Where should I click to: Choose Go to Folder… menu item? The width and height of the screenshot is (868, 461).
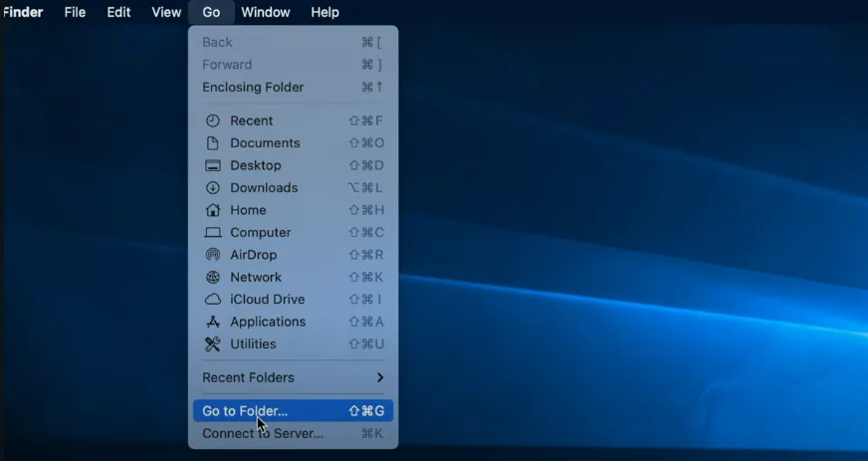point(293,410)
